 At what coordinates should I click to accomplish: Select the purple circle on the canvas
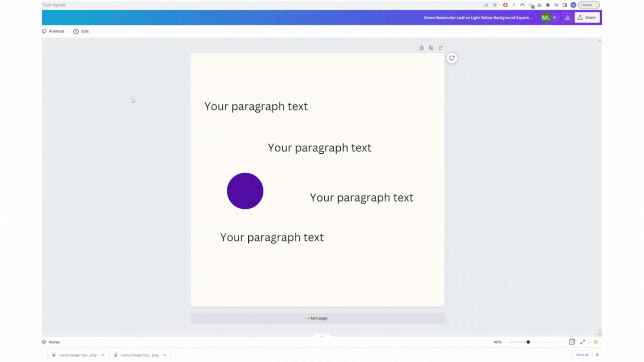tap(245, 191)
